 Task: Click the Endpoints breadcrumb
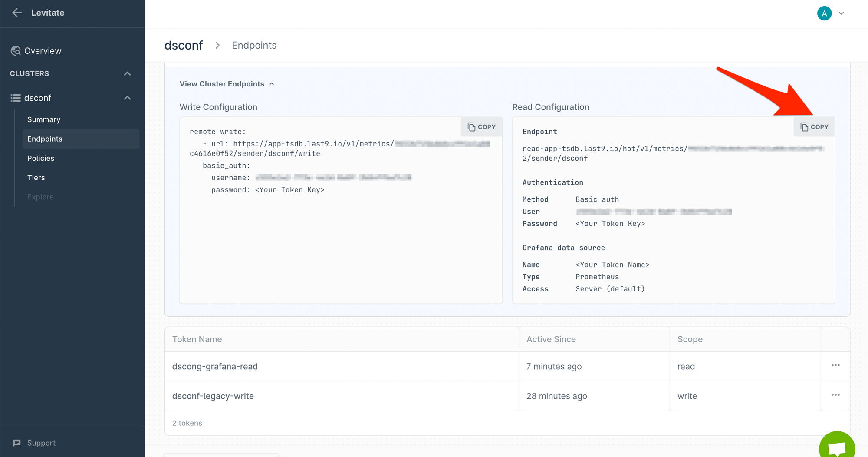click(x=254, y=45)
